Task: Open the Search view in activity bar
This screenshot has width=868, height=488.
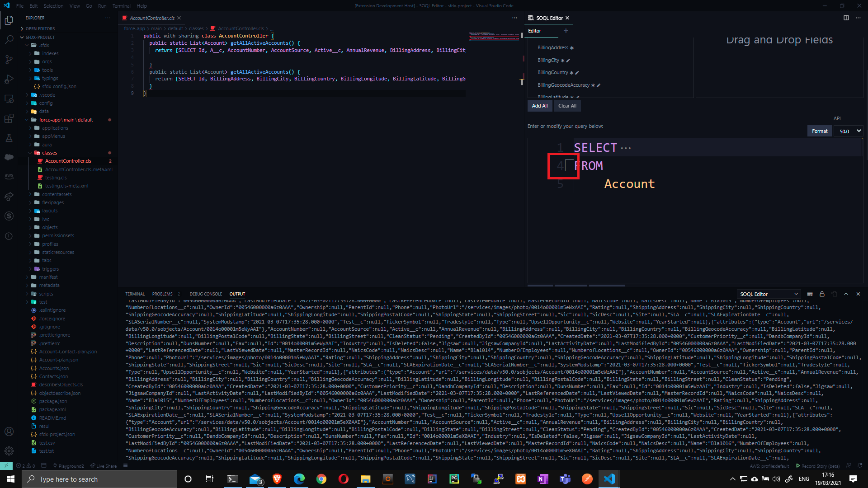Action: tap(9, 40)
